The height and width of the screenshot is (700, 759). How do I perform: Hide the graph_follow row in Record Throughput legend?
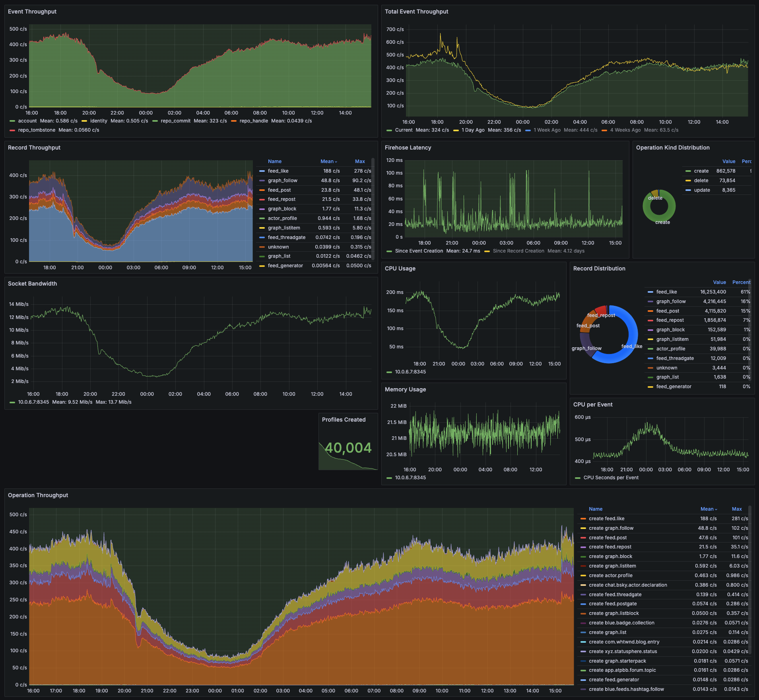click(x=282, y=180)
